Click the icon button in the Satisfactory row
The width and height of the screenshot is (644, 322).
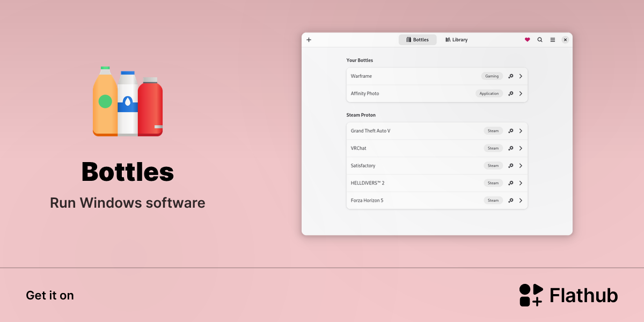click(511, 166)
